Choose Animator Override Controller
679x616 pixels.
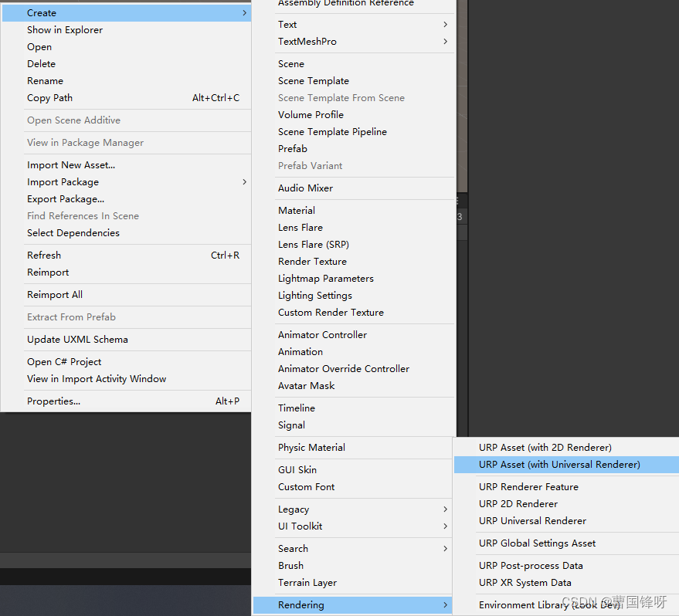354,368
